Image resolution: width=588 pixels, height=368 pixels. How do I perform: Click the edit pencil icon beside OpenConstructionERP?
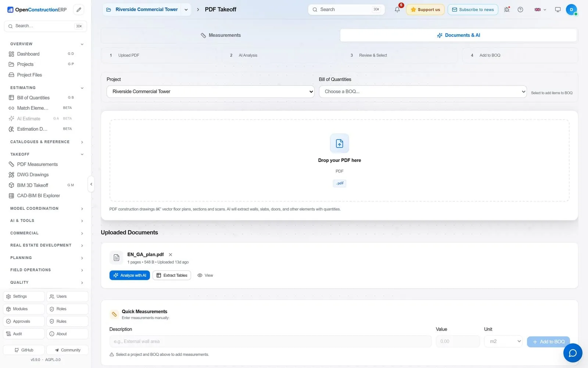[79, 10]
